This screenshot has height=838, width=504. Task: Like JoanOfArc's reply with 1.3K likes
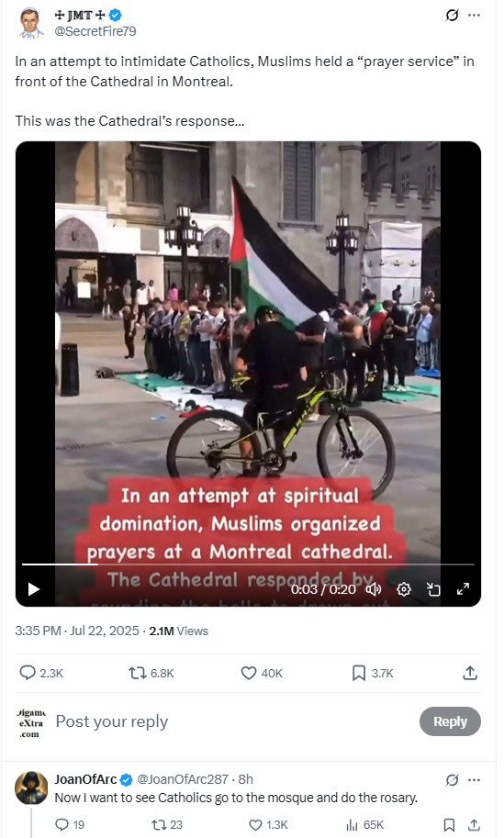269,824
